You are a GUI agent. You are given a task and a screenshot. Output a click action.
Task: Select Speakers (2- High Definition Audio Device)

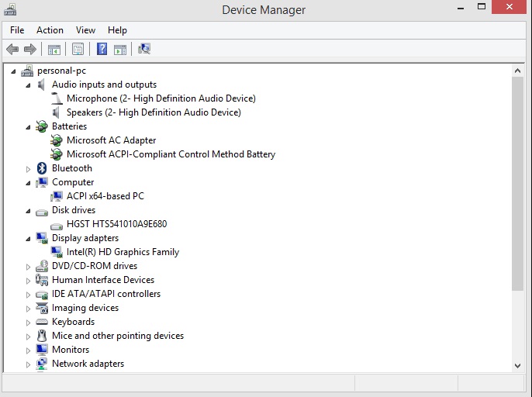tap(154, 112)
